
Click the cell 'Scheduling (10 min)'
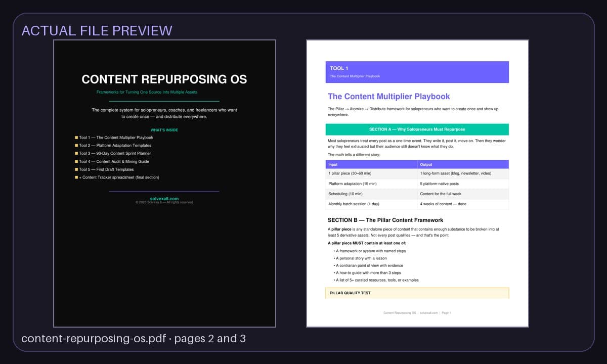tap(372, 194)
